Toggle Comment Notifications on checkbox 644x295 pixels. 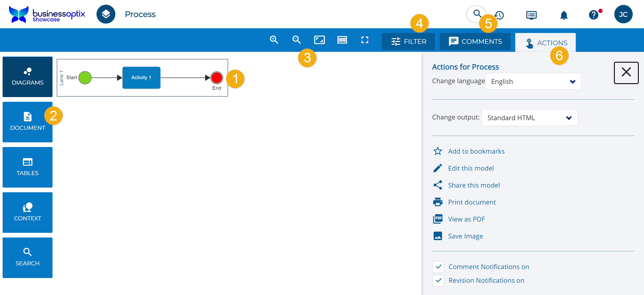(438, 267)
